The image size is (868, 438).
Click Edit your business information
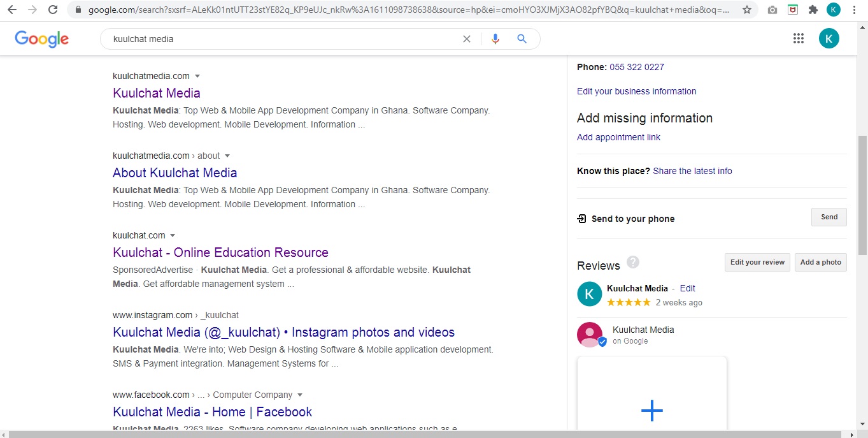(637, 91)
